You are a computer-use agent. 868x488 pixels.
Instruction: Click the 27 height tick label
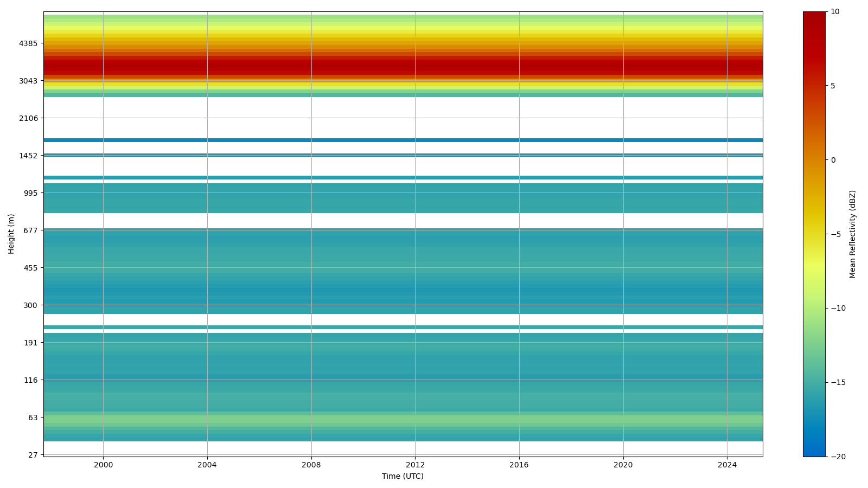pos(33,455)
